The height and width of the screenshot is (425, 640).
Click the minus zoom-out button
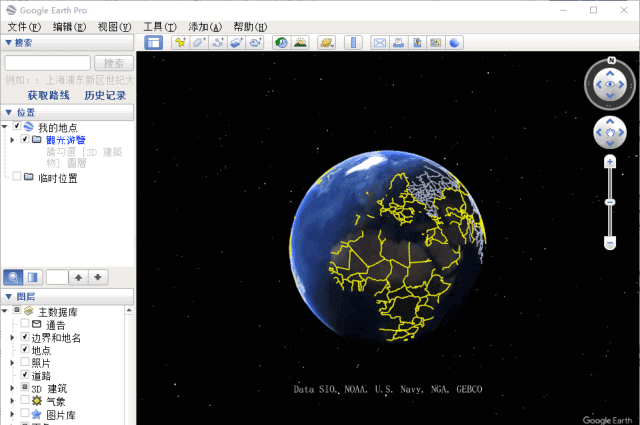[x=610, y=243]
